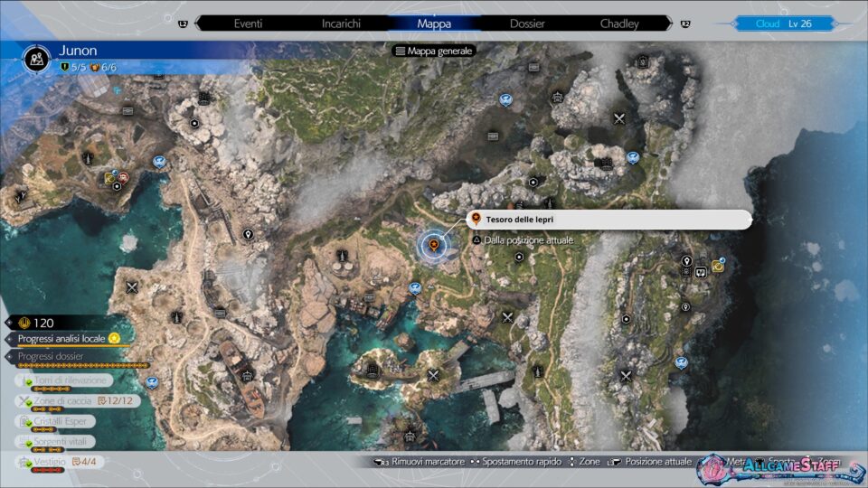The height and width of the screenshot is (488, 868).
Task: Click the Junon region map emblem
Action: 37,58
